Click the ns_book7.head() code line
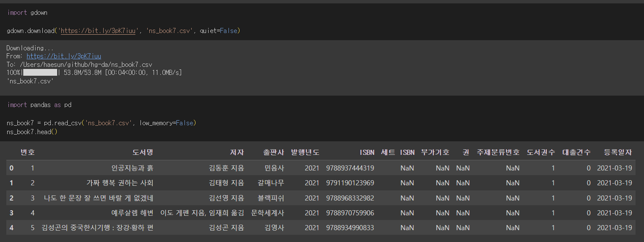The height and width of the screenshot is (242, 644). pyautogui.click(x=32, y=132)
